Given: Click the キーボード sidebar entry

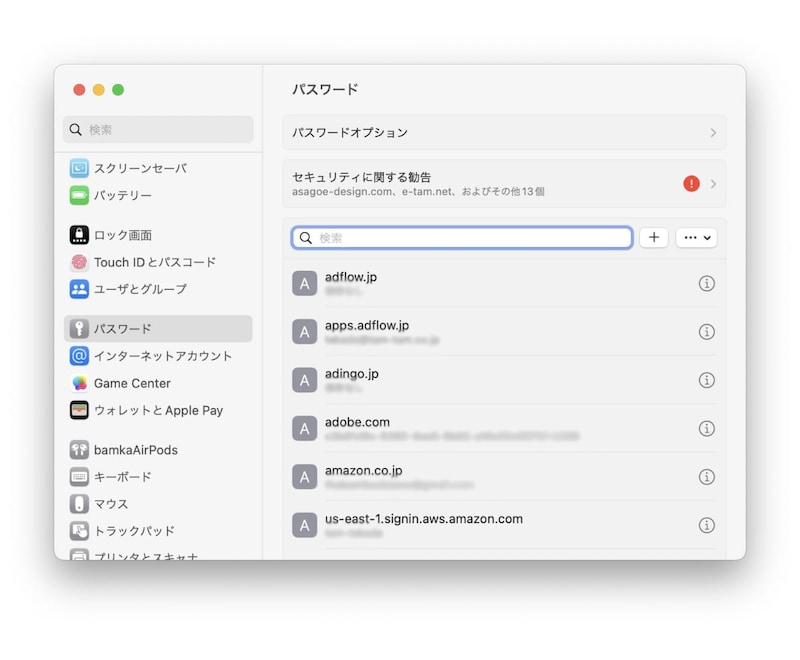Looking at the screenshot, I should point(81,477).
